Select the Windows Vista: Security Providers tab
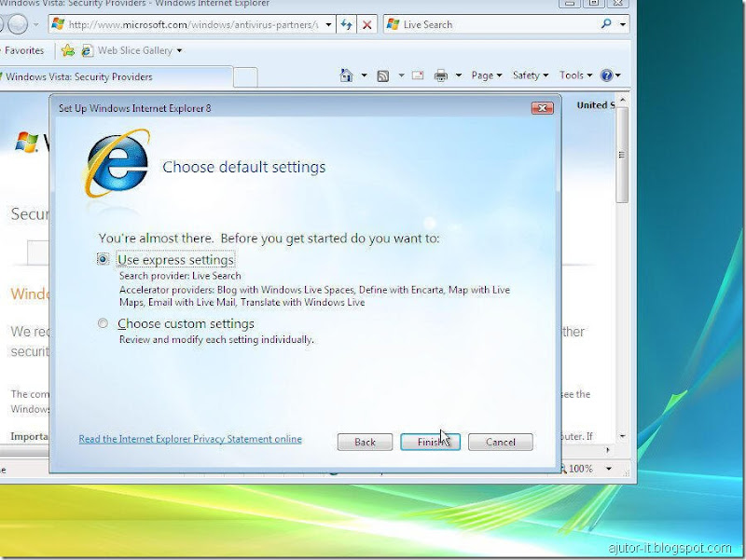This screenshot has width=746, height=560. point(116,76)
